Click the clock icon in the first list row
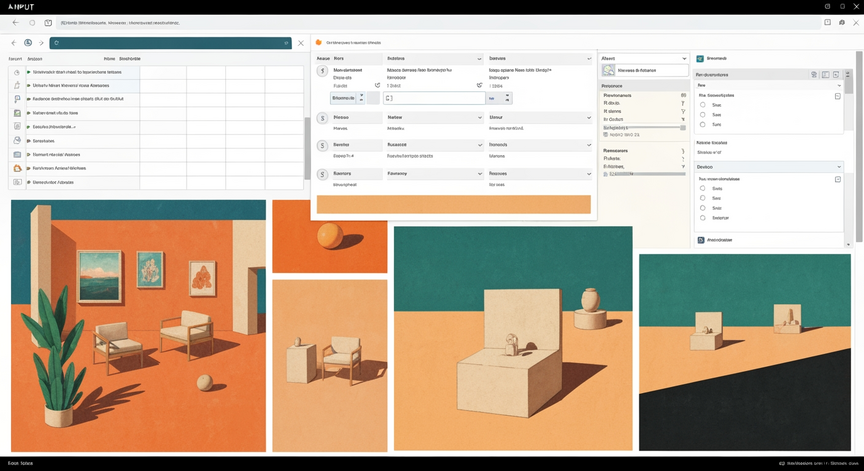 click(17, 72)
